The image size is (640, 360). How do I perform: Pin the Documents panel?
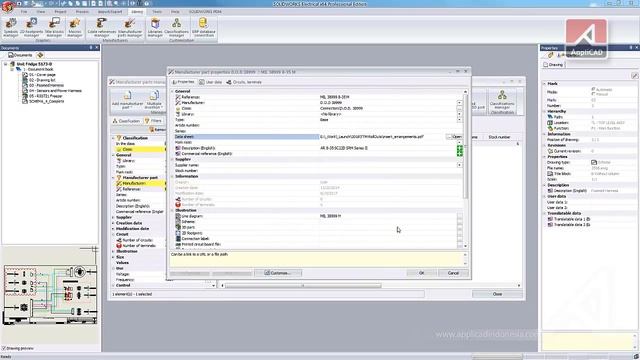(91, 48)
